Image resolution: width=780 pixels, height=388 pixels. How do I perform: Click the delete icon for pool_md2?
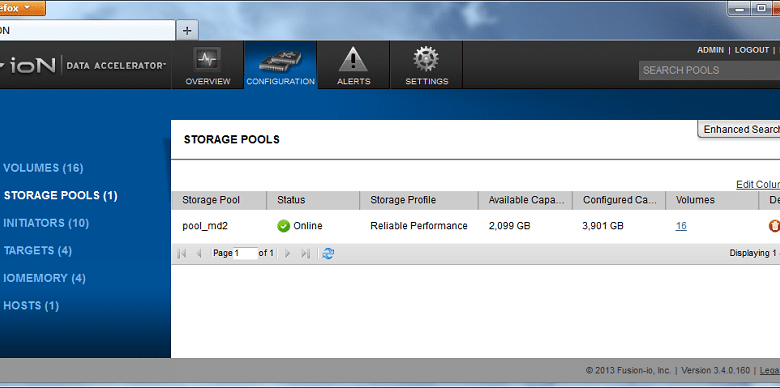(774, 226)
